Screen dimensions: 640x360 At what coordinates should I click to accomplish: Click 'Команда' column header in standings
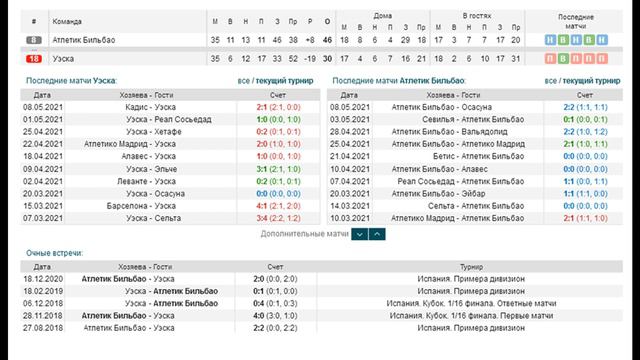67,22
